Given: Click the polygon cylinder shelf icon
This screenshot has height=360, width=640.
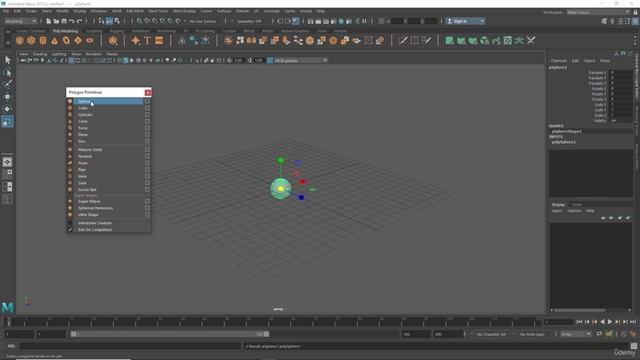Looking at the screenshot, I should (x=43, y=40).
